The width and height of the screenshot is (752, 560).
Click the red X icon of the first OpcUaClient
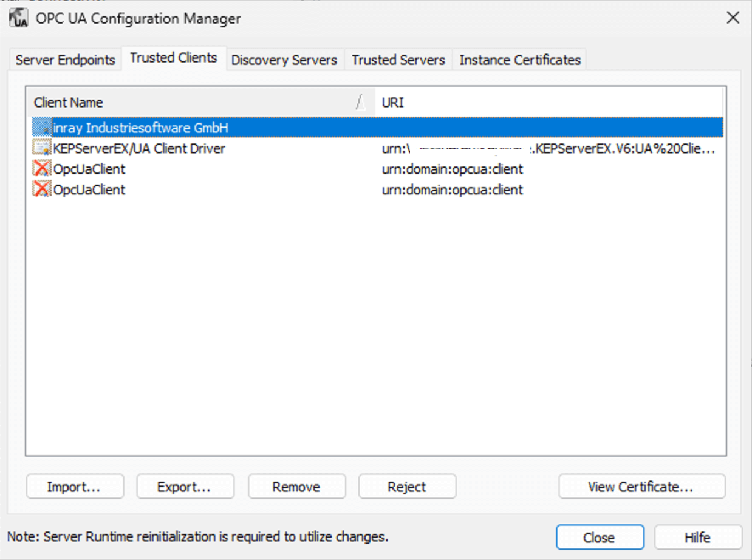click(42, 169)
